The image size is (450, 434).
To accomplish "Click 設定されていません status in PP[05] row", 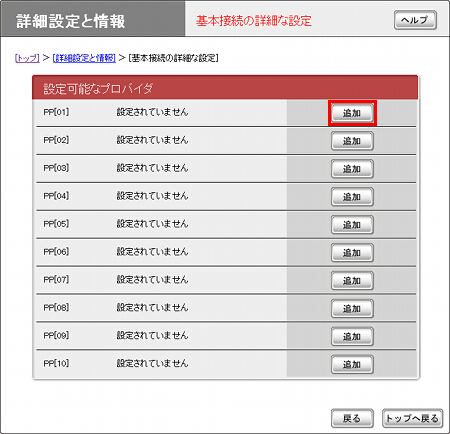I will click(x=152, y=224).
